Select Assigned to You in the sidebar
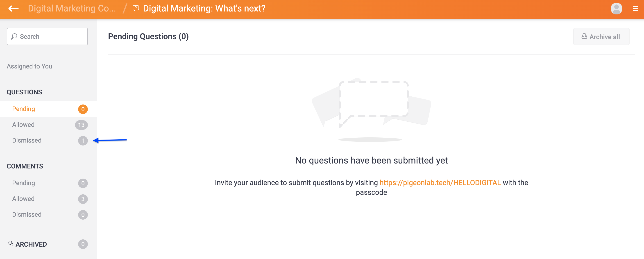This screenshot has width=644, height=259. (29, 66)
